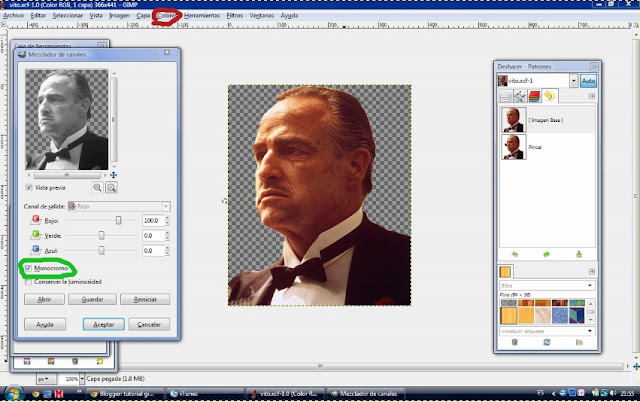Open the Vista menu
The height and width of the screenshot is (402, 640).
tap(96, 16)
